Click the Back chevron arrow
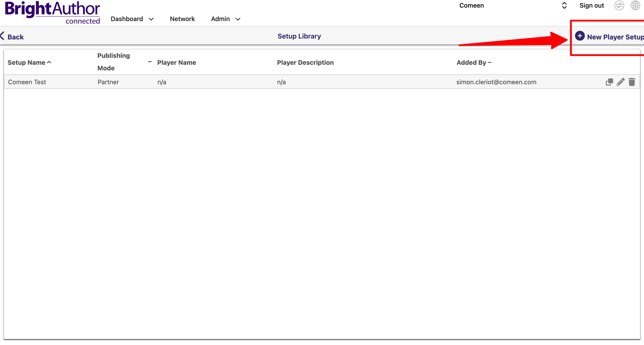 [2, 36]
